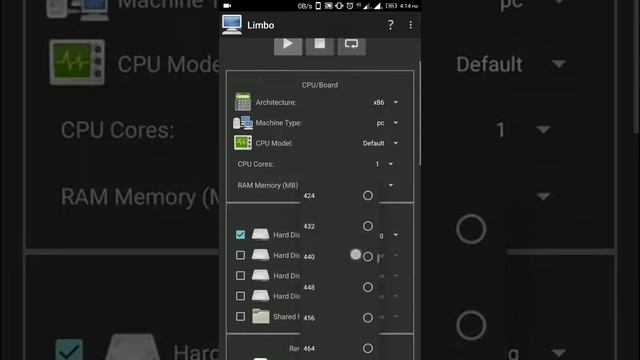Tap the battery indicator in status bar
The width and height of the screenshot is (640, 360).
(x=391, y=6)
